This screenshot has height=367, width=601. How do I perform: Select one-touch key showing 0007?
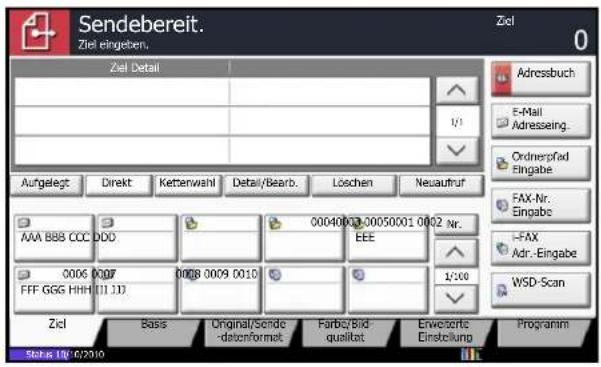coord(137,290)
